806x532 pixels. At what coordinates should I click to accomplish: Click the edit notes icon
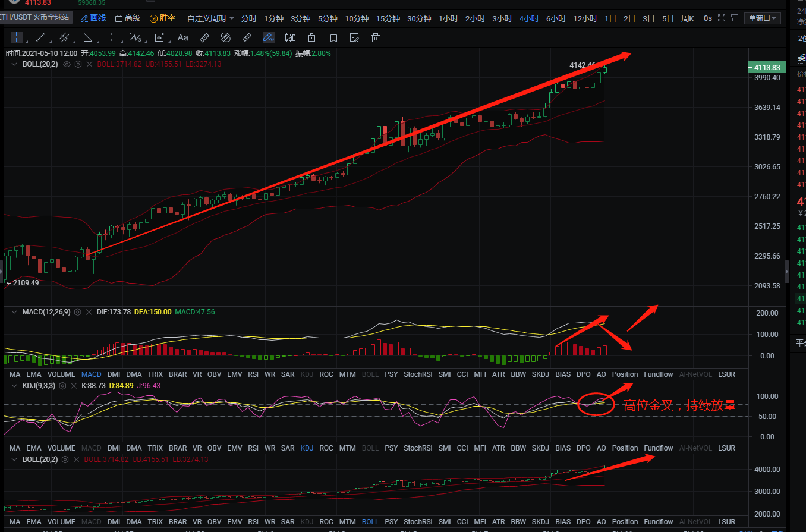354,37
